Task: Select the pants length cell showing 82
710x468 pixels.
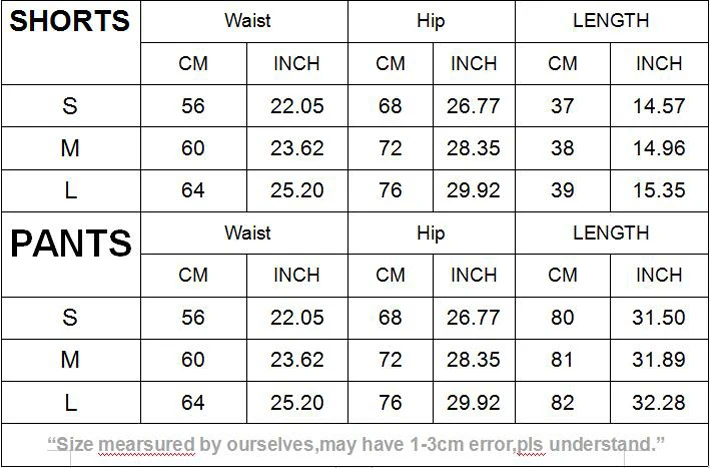Action: [563, 403]
